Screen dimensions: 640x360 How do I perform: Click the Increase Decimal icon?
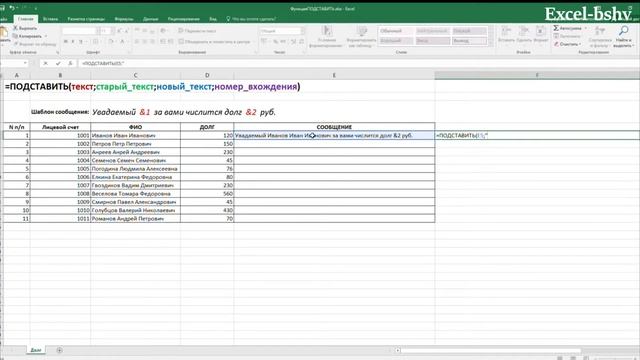click(x=293, y=41)
